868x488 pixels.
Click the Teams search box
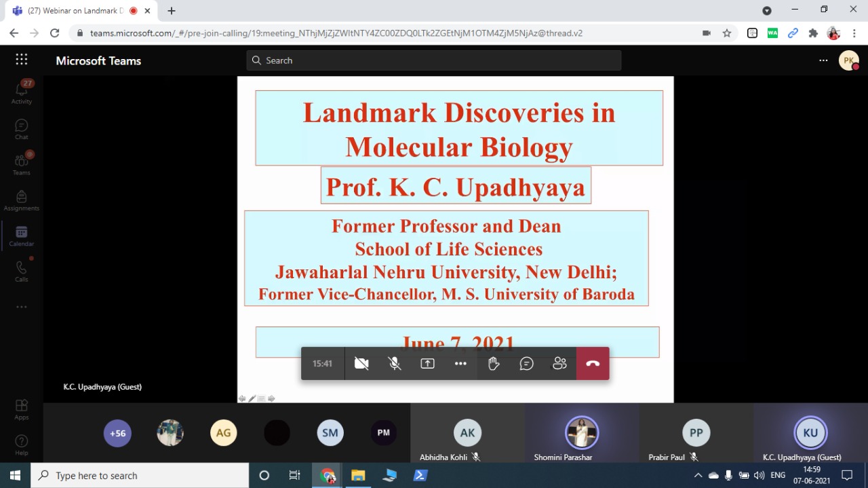click(434, 60)
